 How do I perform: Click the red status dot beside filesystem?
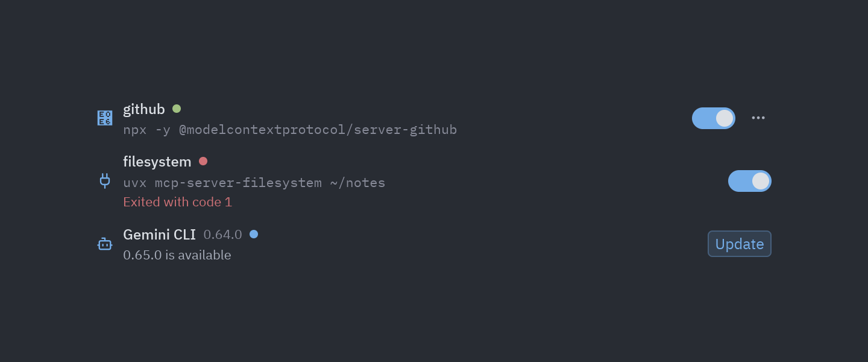click(203, 161)
